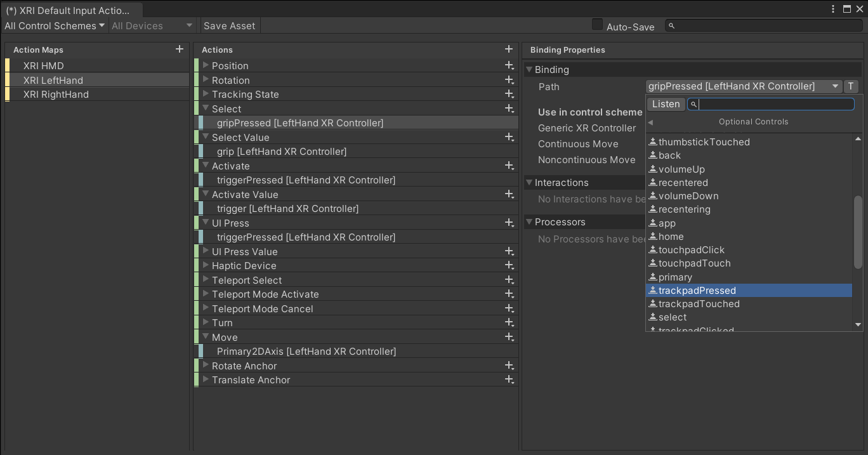Collapse the Binding section

[529, 70]
